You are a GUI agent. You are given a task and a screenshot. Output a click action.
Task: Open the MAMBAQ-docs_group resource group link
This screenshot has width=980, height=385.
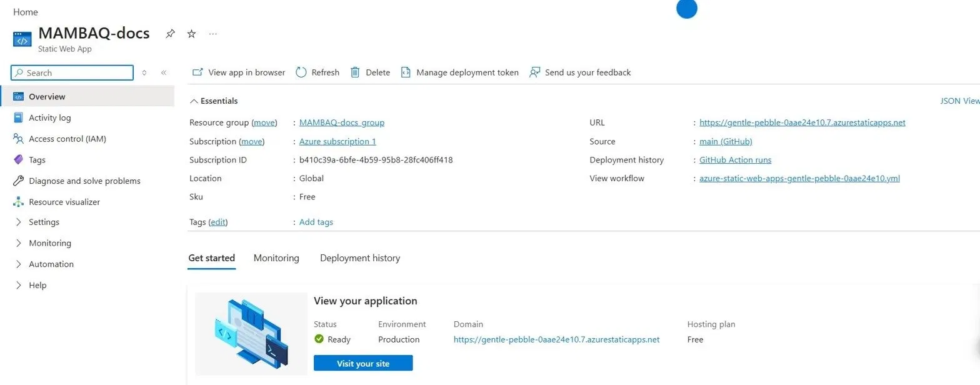click(342, 122)
